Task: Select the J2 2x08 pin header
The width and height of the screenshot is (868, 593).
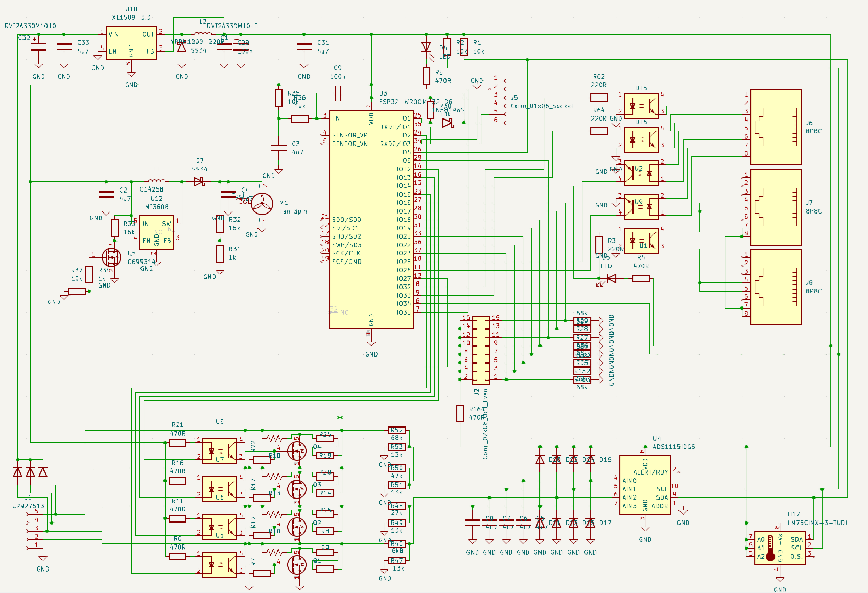Action: pyautogui.click(x=481, y=350)
